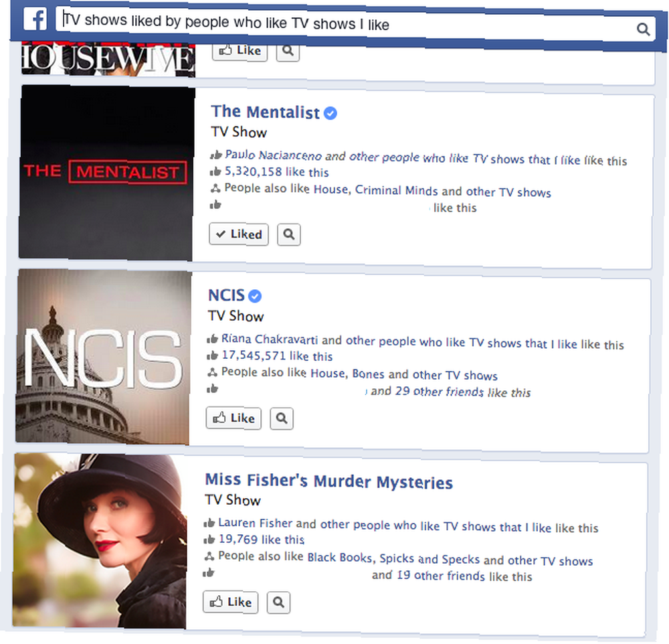669x644 pixels.
Task: Click The Mentalist cover thumbnail
Action: (106, 172)
